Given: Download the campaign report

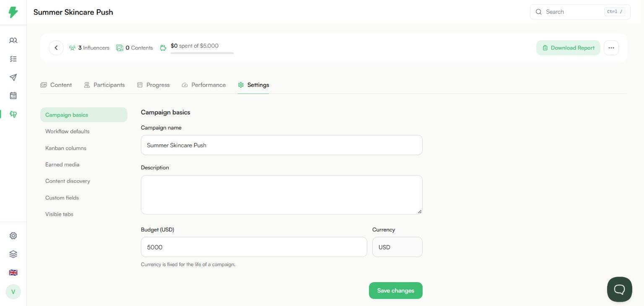Looking at the screenshot, I should [x=568, y=48].
